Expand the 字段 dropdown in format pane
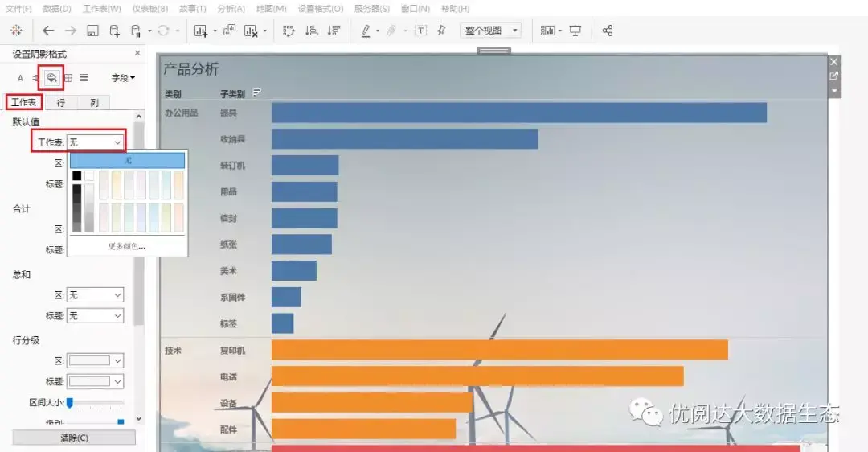This screenshot has height=452, width=868. pos(123,78)
